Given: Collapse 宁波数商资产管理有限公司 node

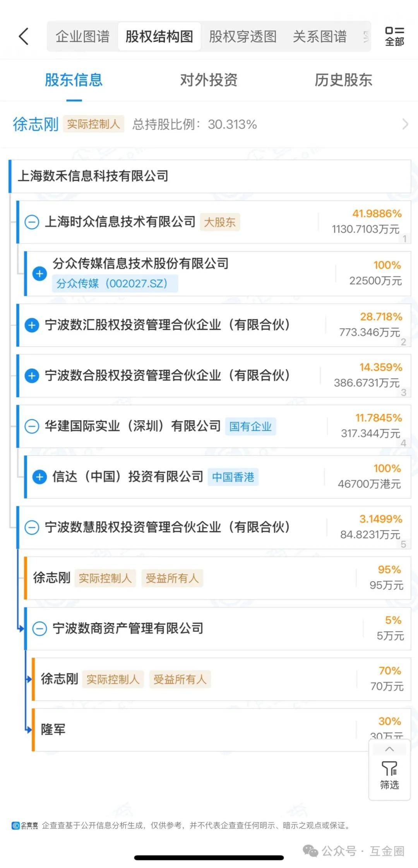Looking at the screenshot, I should click(39, 628).
